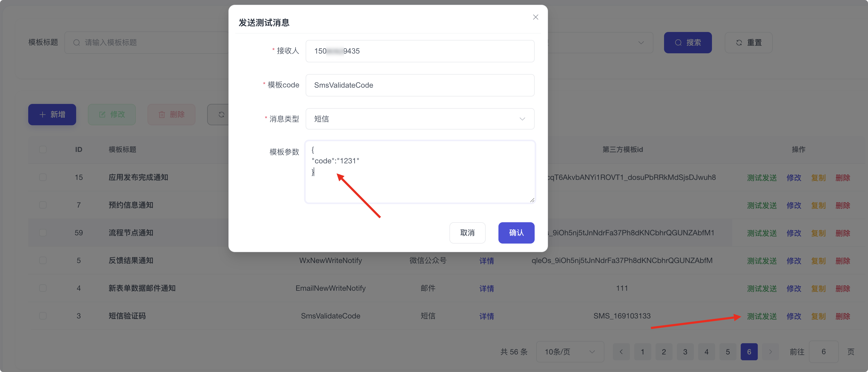
Task: Check the row for 反馈结果通知
Action: coord(43,260)
